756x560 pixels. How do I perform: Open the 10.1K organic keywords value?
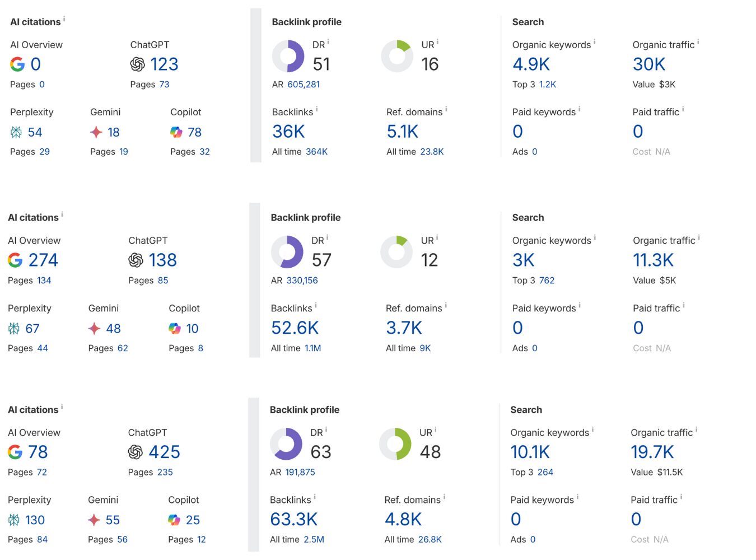pyautogui.click(x=530, y=452)
